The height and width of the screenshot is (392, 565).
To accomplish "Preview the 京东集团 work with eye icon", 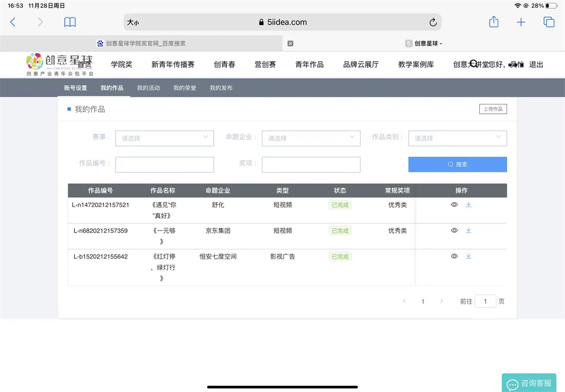I will pos(454,231).
